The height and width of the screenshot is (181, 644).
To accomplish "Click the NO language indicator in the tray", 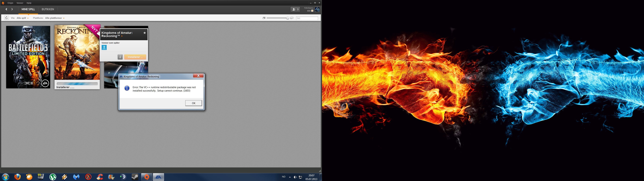I will pyautogui.click(x=283, y=177).
